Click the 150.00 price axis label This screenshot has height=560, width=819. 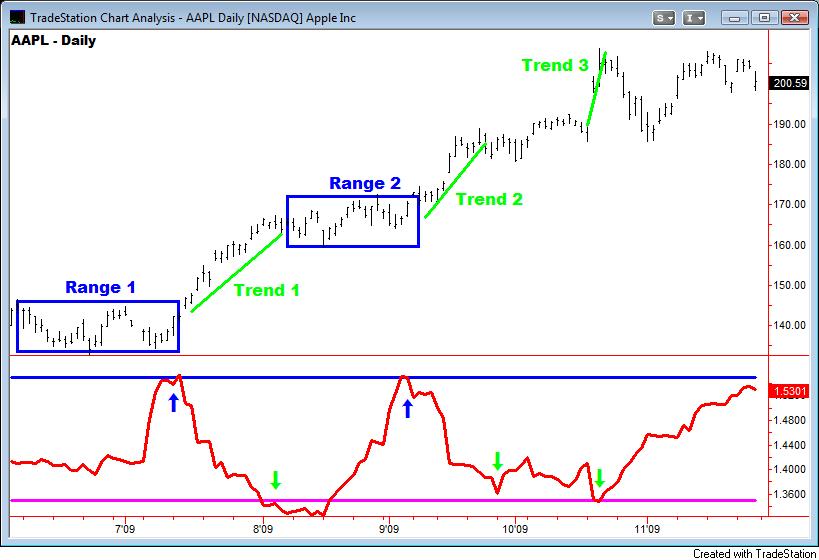[790, 285]
